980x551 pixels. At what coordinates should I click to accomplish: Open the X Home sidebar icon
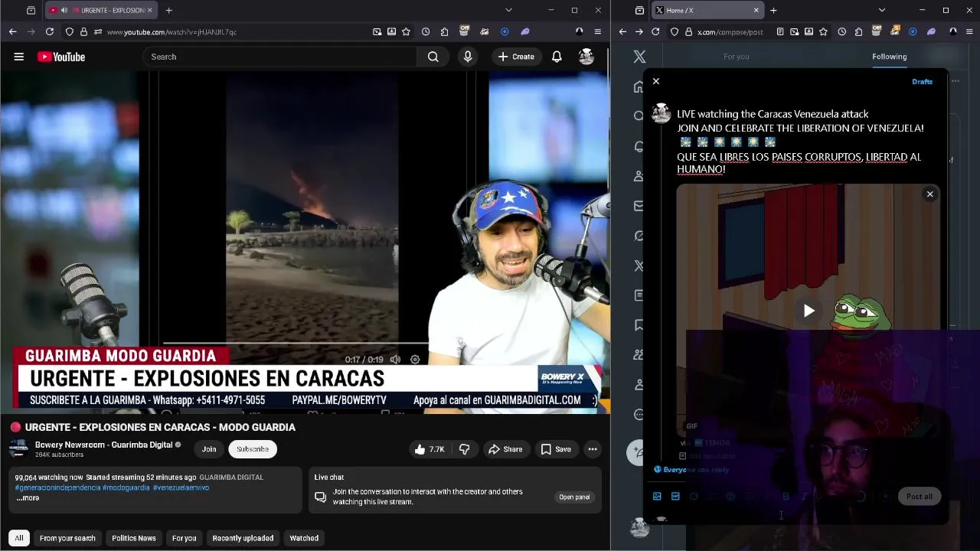pos(639,86)
